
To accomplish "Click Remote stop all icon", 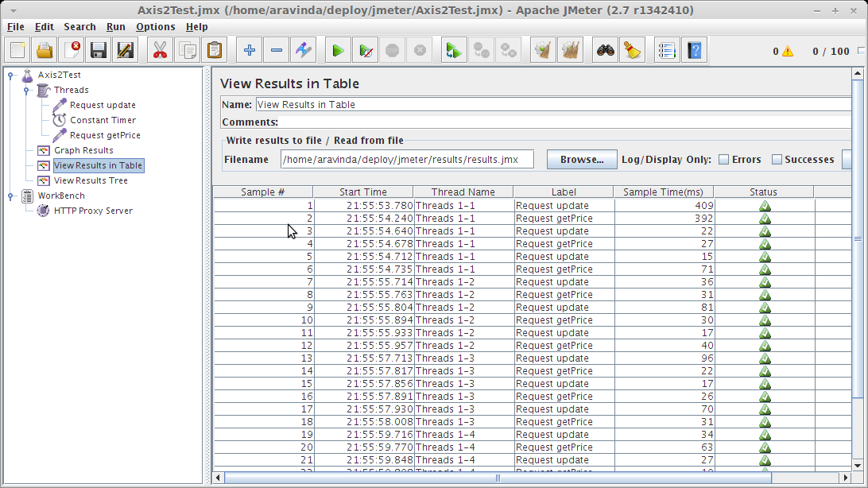I will click(x=482, y=51).
